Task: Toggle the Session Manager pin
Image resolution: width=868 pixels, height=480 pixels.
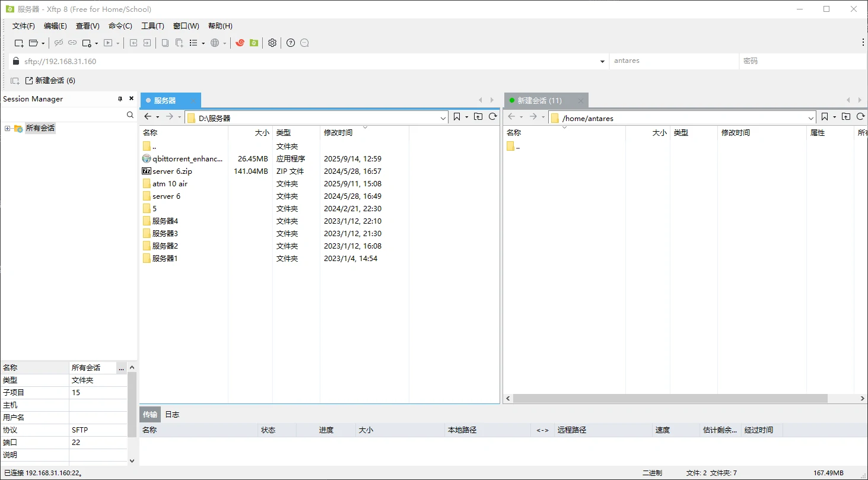Action: coord(120,99)
